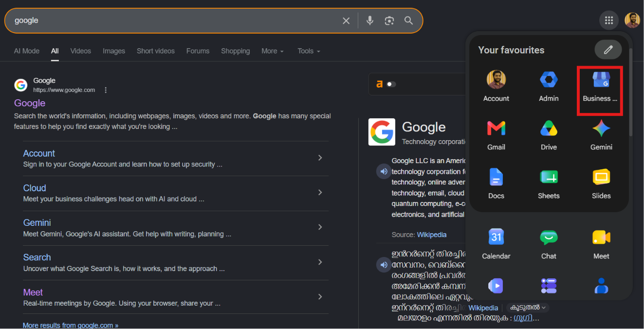Open the Meet sitelink title
The height and width of the screenshot is (329, 644).
pos(33,292)
